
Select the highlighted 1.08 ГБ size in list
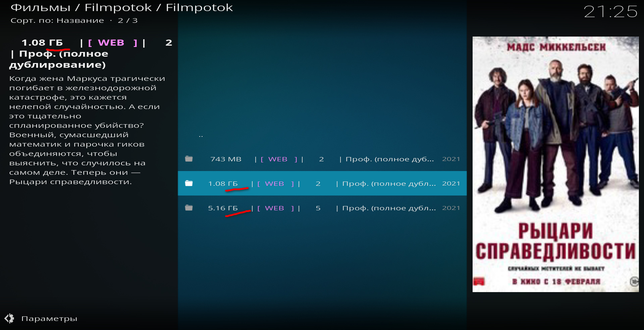click(x=223, y=184)
